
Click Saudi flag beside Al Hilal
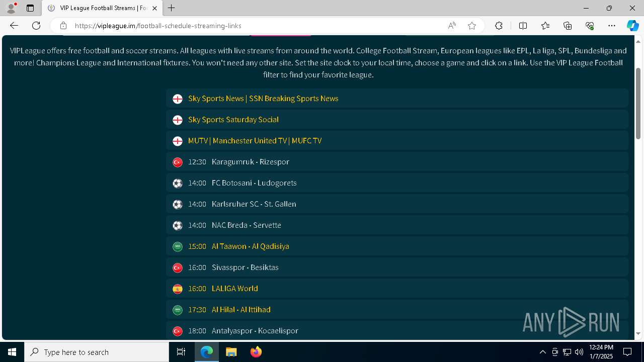tap(178, 310)
